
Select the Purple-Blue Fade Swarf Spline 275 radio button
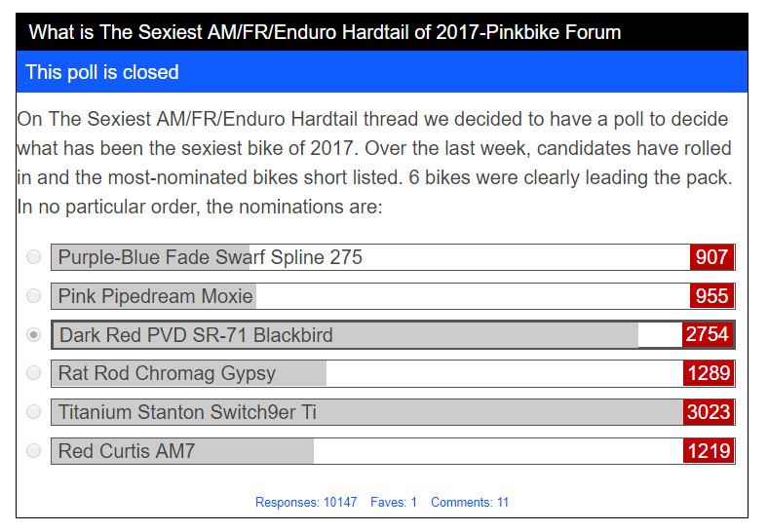pyautogui.click(x=34, y=257)
